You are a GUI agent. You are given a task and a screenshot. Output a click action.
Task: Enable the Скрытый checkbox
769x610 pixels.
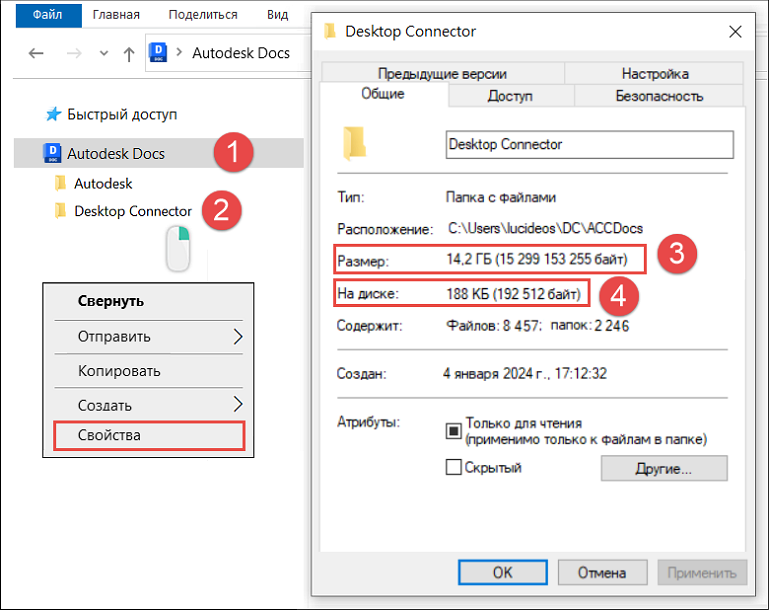(453, 467)
